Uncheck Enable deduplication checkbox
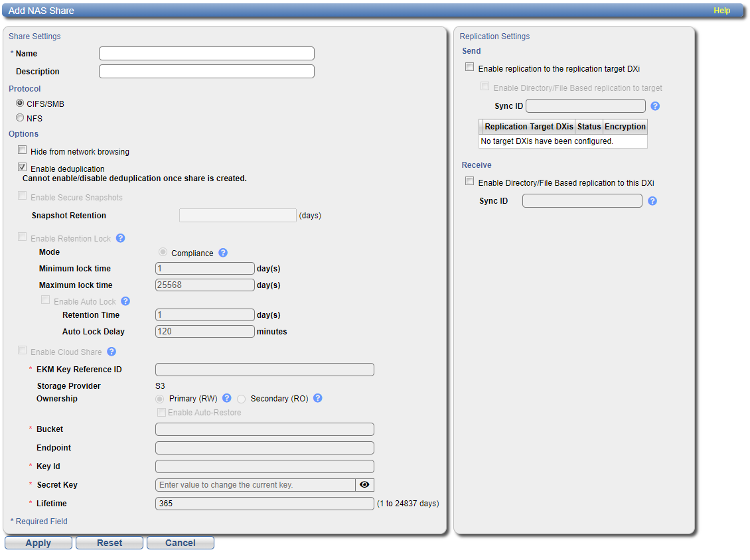This screenshot has height=560, width=750. (23, 168)
